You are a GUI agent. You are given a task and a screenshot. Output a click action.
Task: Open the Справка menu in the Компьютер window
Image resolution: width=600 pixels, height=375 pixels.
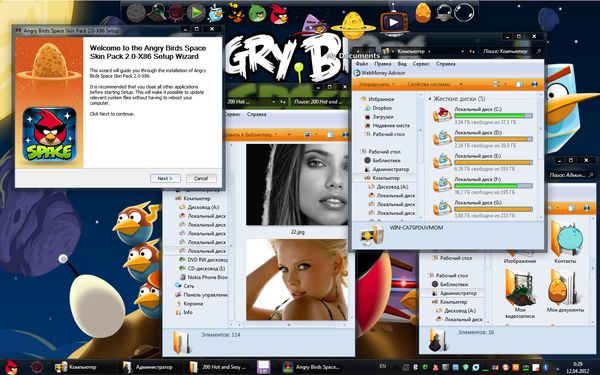click(445, 64)
